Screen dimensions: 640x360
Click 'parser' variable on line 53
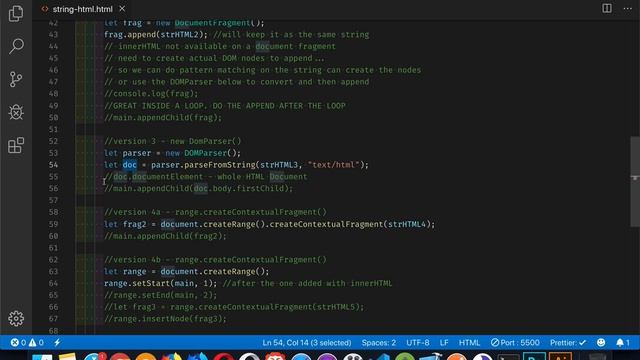tap(137, 153)
